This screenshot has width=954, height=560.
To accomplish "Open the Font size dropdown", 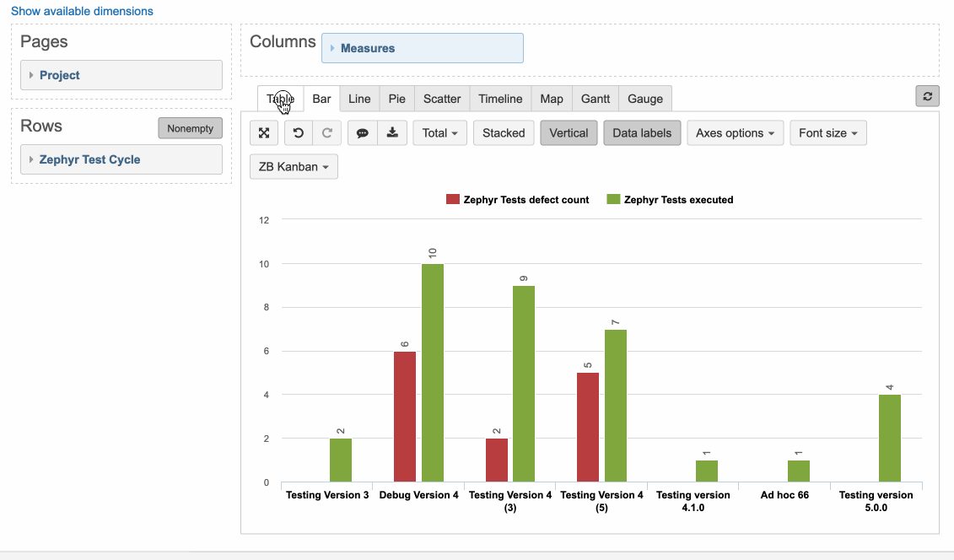I will [x=828, y=133].
